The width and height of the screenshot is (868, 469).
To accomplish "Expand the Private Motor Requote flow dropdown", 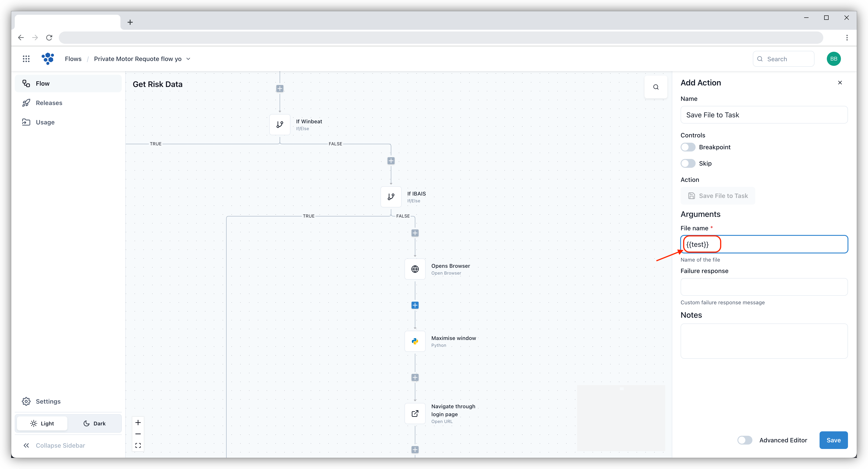I will 188,59.
